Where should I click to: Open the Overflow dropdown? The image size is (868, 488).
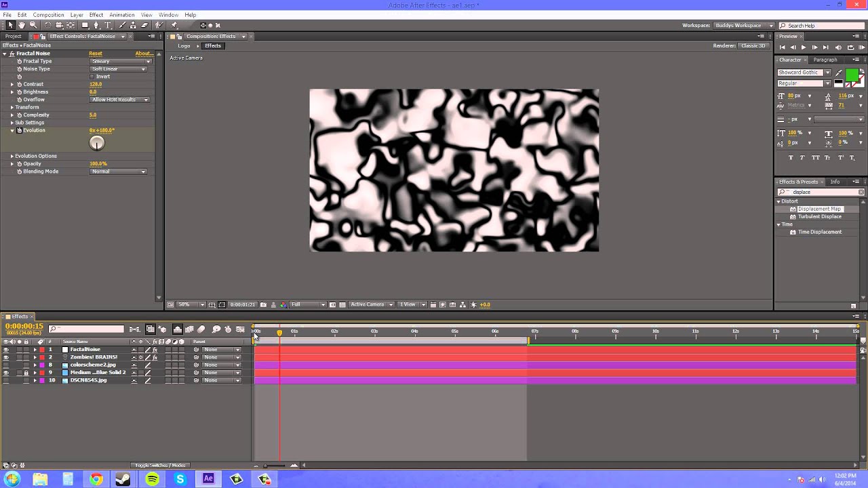click(x=119, y=100)
